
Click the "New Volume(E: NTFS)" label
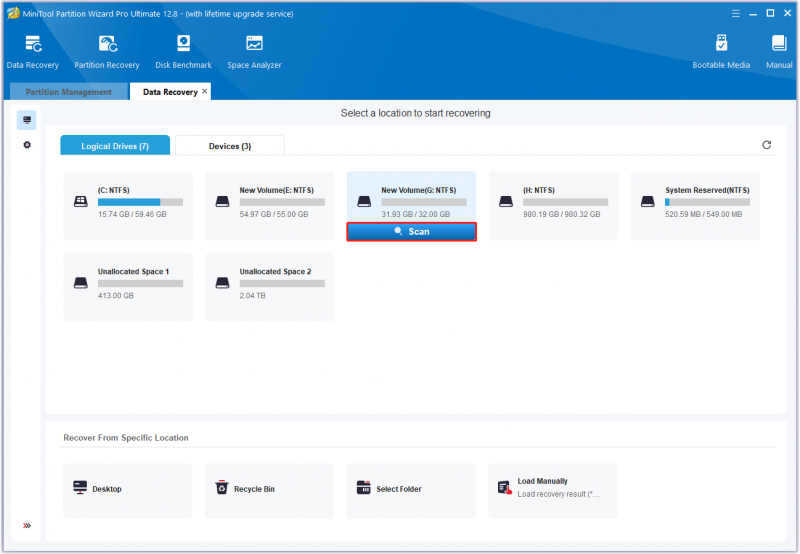coord(277,190)
